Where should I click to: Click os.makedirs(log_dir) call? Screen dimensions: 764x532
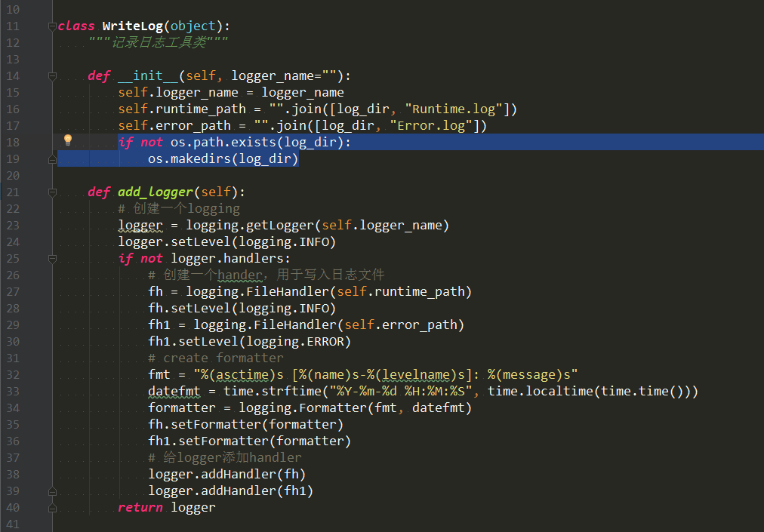pos(223,158)
